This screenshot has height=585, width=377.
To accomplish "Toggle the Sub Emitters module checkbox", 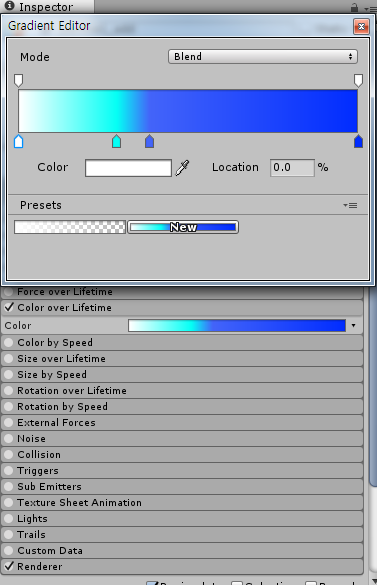I will (x=9, y=487).
